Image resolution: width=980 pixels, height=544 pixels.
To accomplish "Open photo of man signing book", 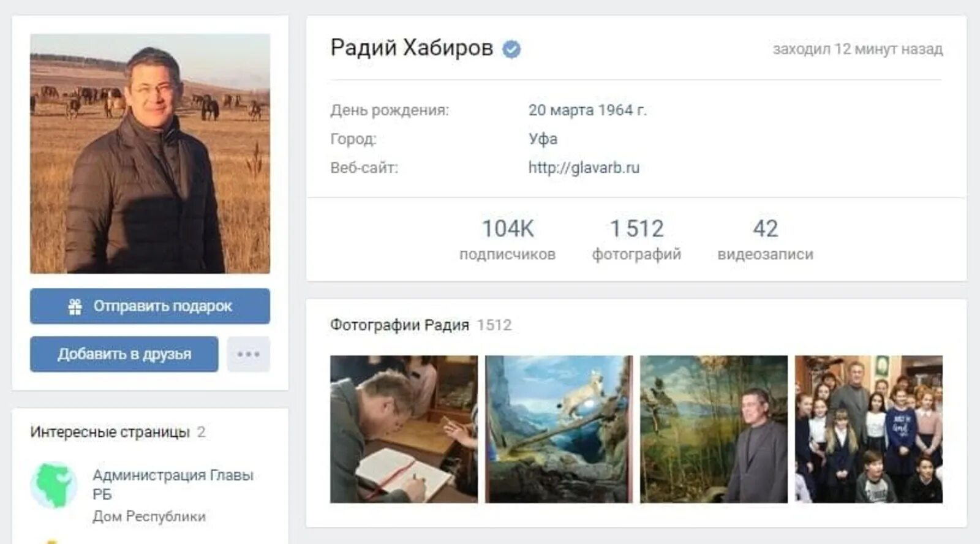I will (404, 429).
